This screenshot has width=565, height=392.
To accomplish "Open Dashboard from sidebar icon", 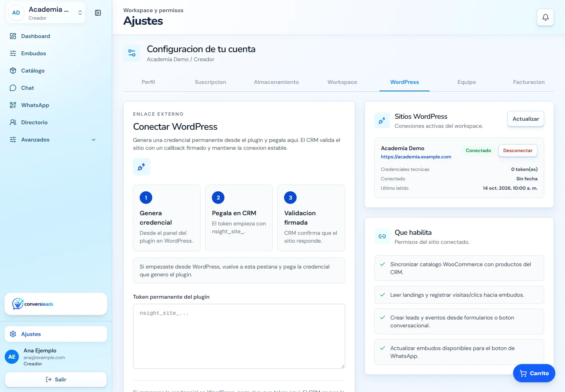I will [13, 36].
